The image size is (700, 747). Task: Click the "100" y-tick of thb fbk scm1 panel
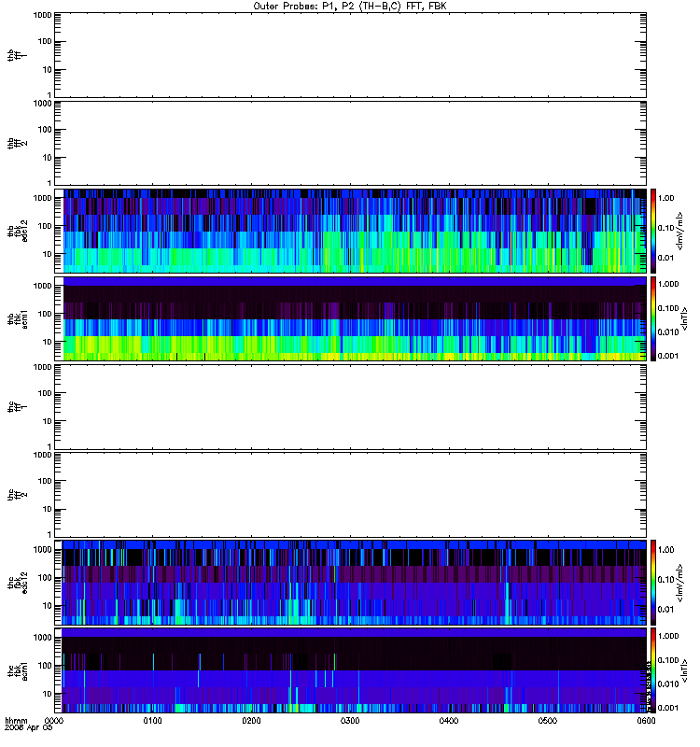(44, 314)
